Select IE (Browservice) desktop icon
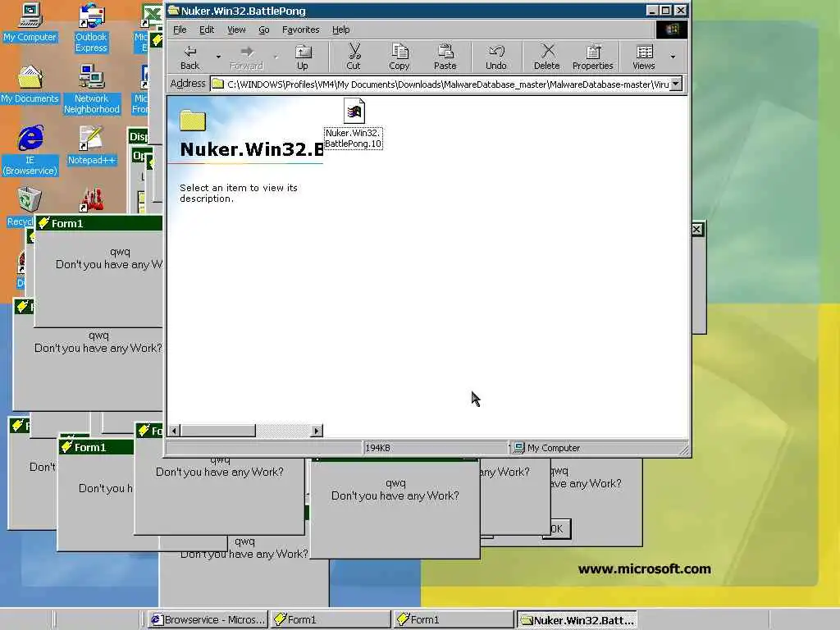Image resolution: width=840 pixels, height=630 pixels. point(30,151)
